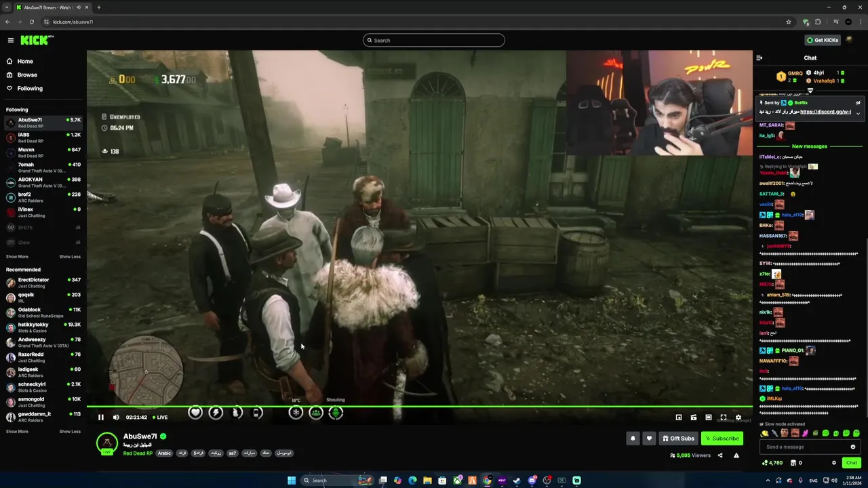
Task: Open channel points 4,760 balance
Action: point(772,463)
